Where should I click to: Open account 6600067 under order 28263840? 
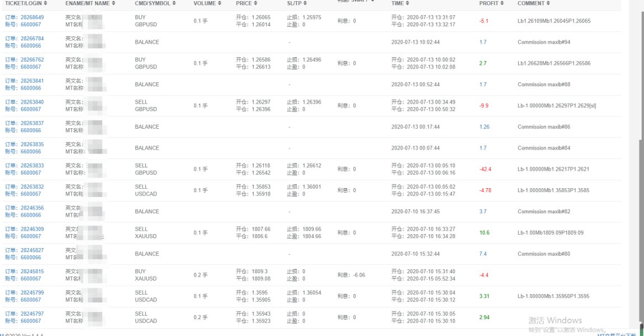(x=31, y=109)
